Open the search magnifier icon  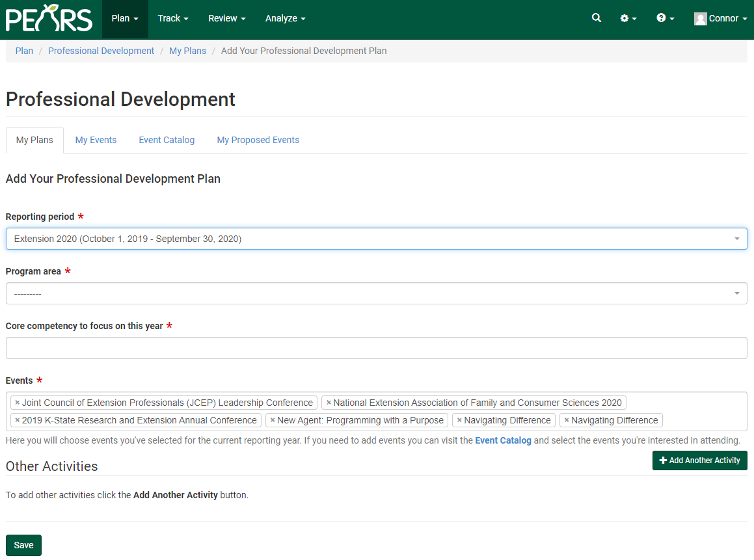pyautogui.click(x=597, y=18)
